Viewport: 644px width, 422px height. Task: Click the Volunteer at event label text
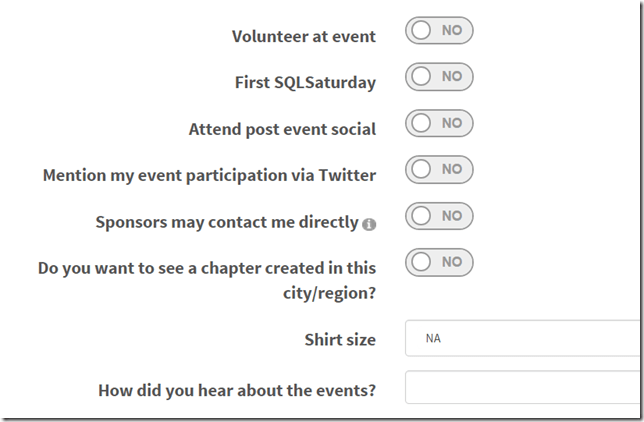click(x=304, y=37)
